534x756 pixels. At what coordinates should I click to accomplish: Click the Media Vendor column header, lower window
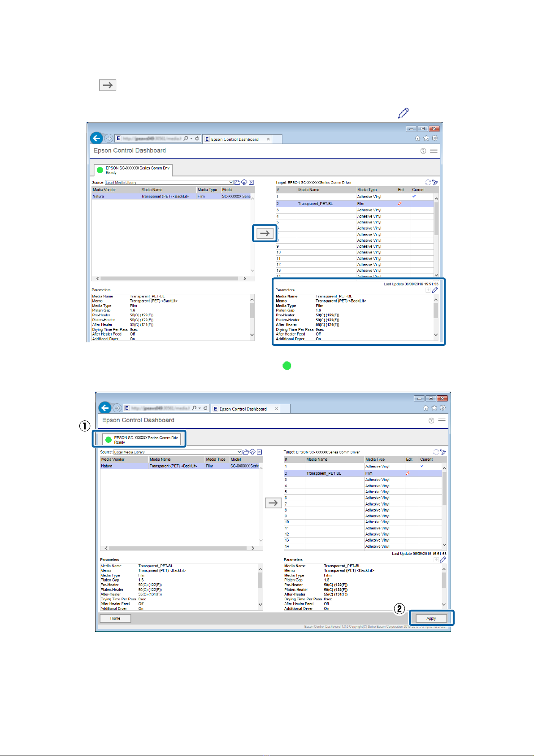tap(124, 459)
